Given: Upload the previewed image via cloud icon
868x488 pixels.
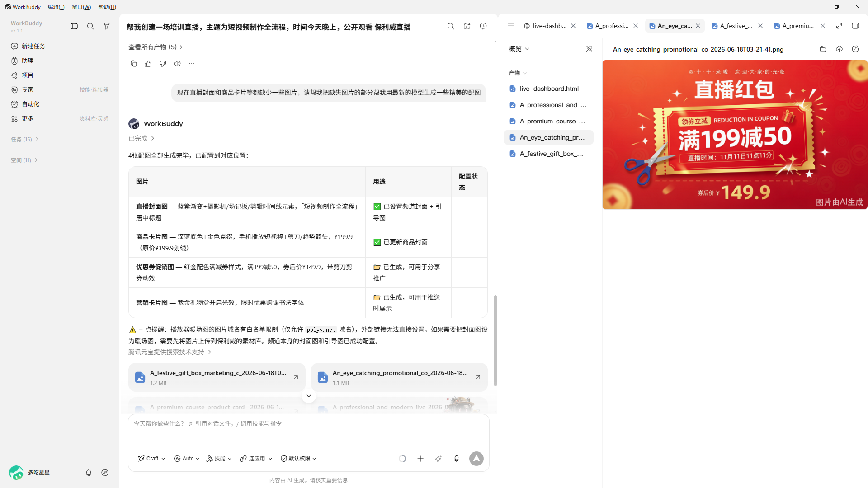Looking at the screenshot, I should (839, 49).
